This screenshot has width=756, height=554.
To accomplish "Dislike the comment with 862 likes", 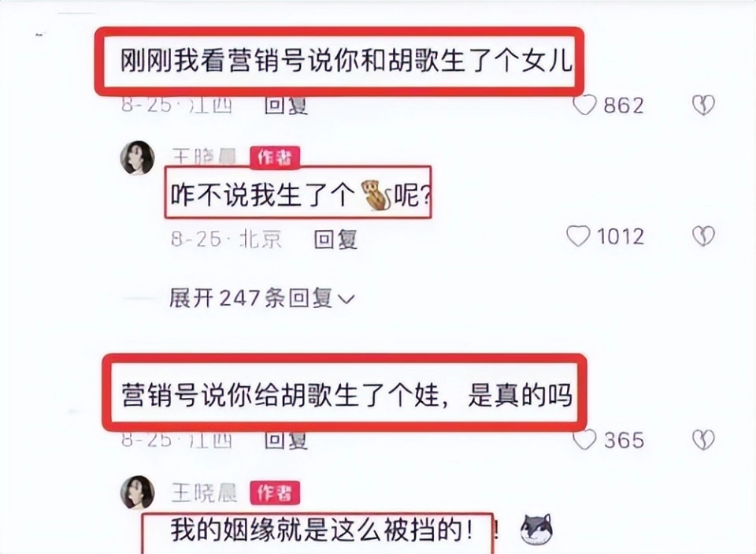I will pyautogui.click(x=703, y=105).
